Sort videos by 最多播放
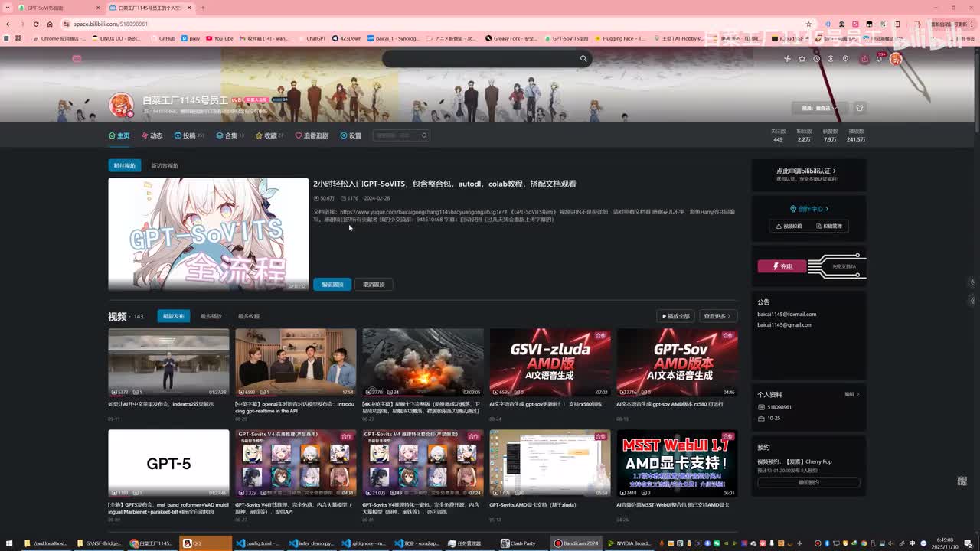The height and width of the screenshot is (551, 980). click(211, 316)
